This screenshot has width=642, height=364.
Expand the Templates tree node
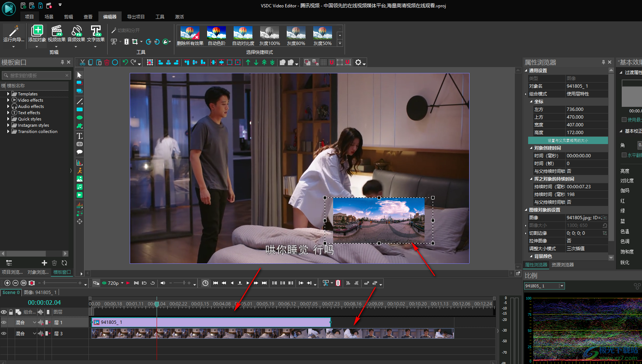tap(8, 94)
